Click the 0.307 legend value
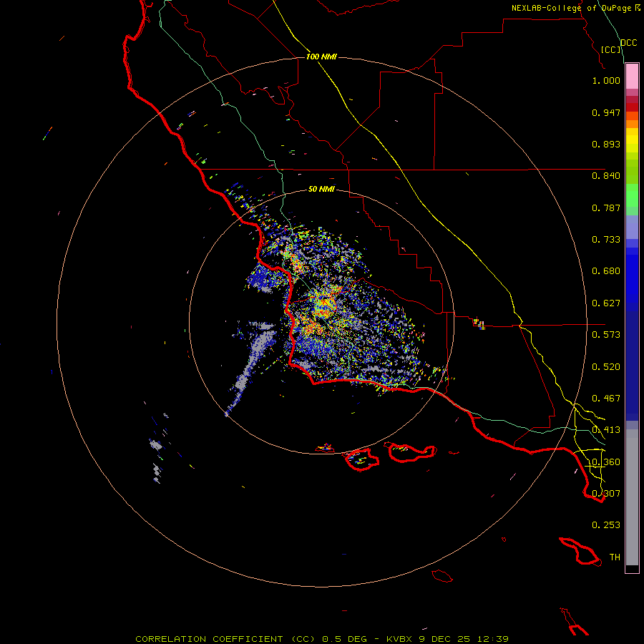Viewport: 644px width, 644px height. [x=606, y=493]
